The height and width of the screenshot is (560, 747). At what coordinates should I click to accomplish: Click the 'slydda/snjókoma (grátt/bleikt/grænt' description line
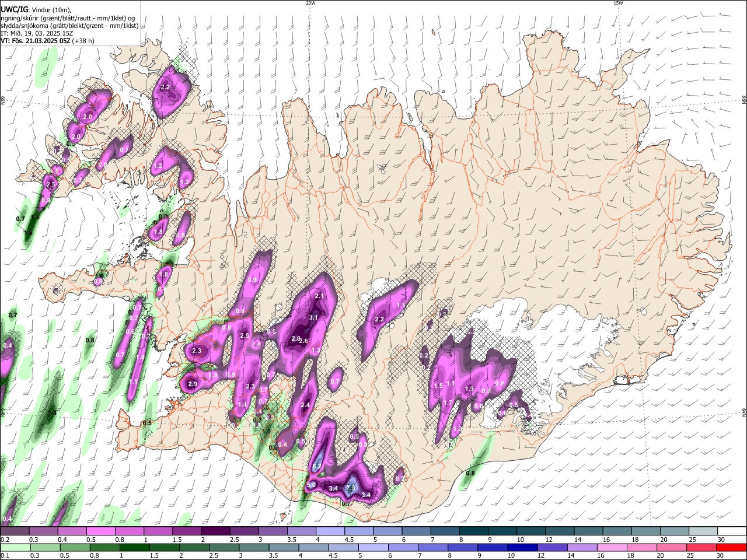[69, 26]
